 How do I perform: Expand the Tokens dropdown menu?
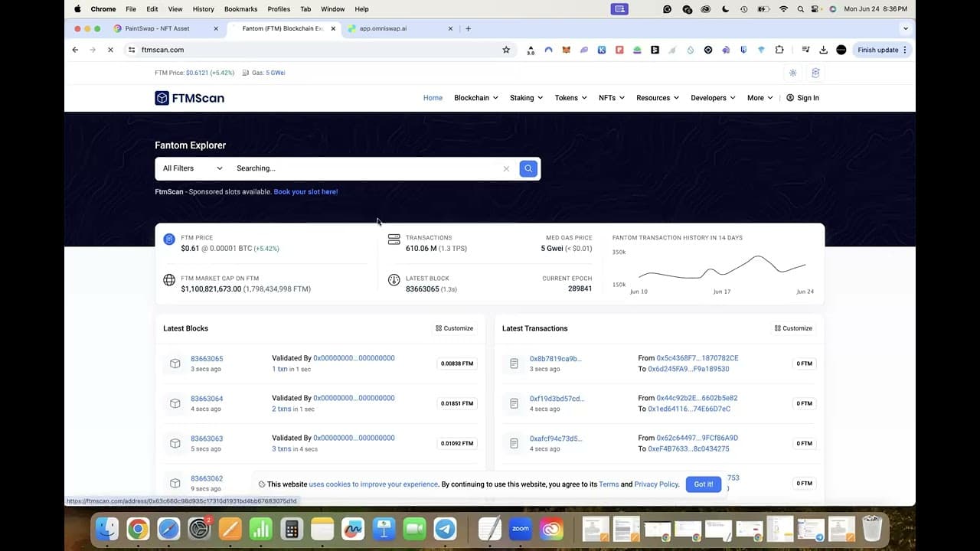coord(571,98)
